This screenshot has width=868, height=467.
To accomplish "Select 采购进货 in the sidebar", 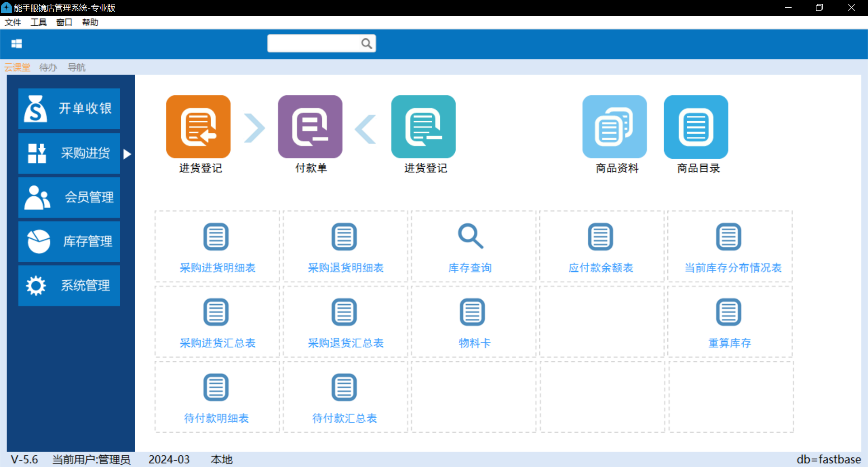I will (69, 153).
